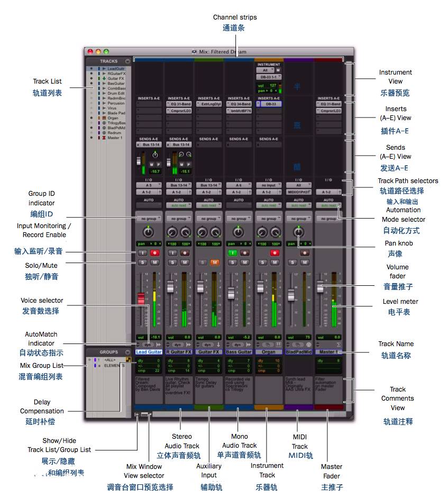
Task: Click the Lead Guitar red volume fader
Action: [141, 298]
